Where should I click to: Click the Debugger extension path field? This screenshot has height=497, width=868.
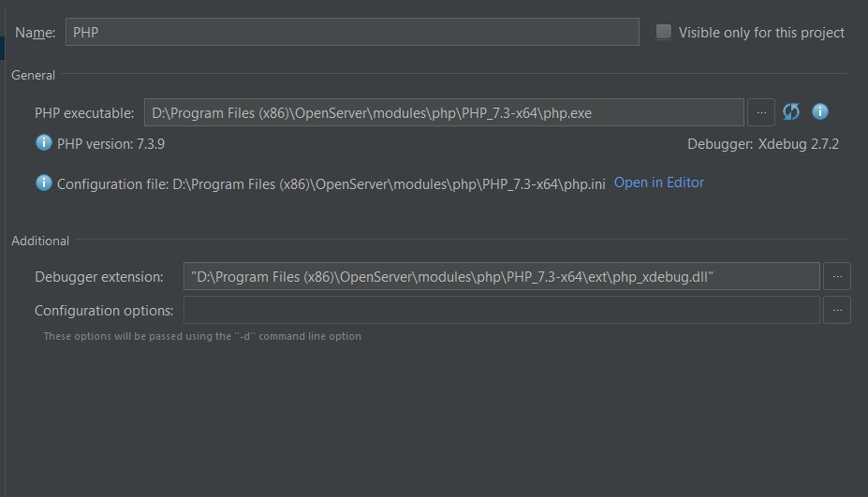[502, 276]
